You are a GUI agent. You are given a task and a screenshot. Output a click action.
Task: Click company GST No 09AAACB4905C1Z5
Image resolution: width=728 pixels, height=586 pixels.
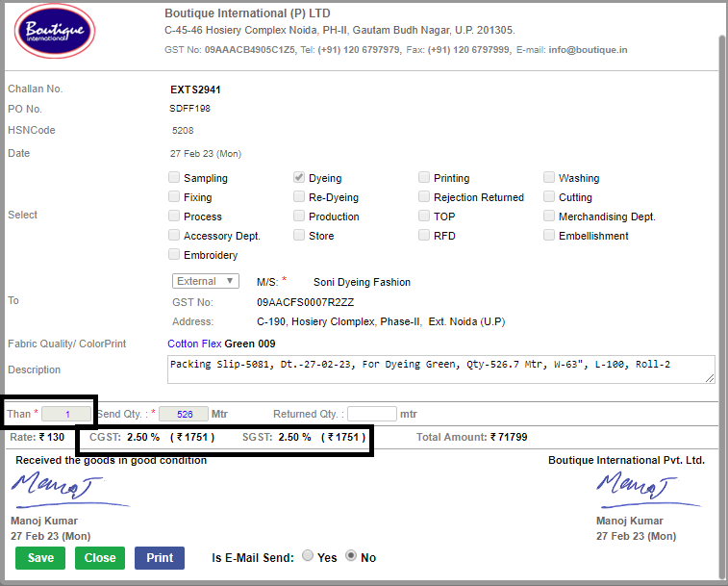[250, 50]
